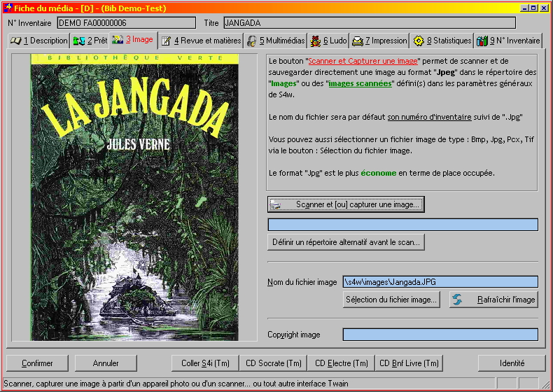The width and height of the screenshot is (553, 392).
Task: Click the Nom du fichier image field
Action: tap(440, 282)
